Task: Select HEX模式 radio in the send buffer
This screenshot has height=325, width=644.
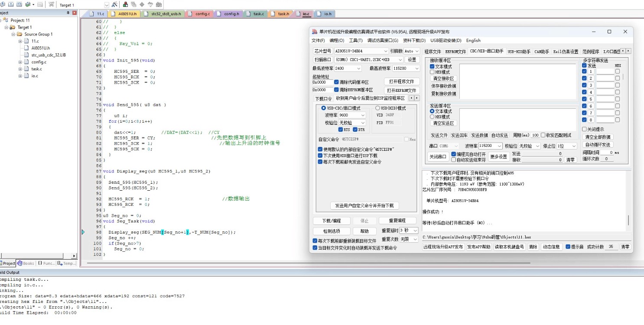Action: point(432,117)
